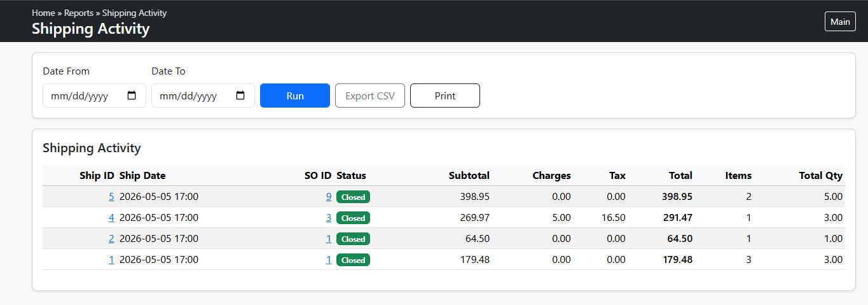Screen dimensions: 868x305
Task: Click the Ship Date column header
Action: coord(142,175)
